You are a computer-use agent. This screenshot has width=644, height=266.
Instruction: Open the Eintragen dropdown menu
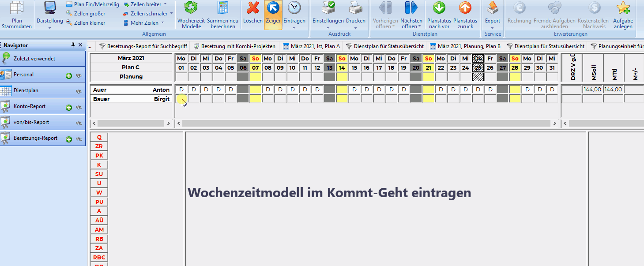[294, 28]
